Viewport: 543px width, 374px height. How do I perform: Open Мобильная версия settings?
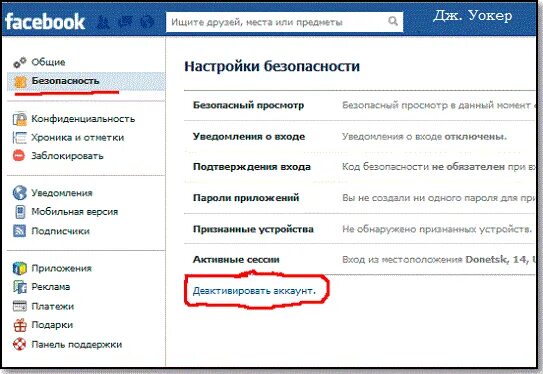[x=75, y=212]
